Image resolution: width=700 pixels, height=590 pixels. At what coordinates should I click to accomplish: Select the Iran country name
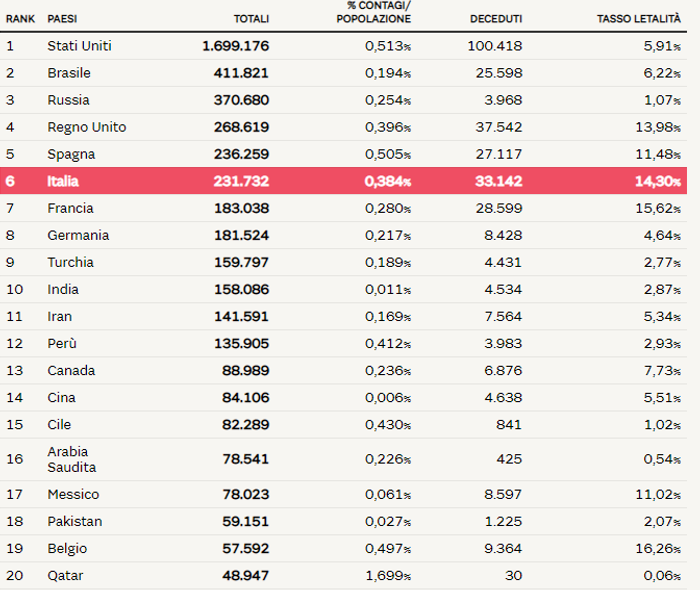59,316
